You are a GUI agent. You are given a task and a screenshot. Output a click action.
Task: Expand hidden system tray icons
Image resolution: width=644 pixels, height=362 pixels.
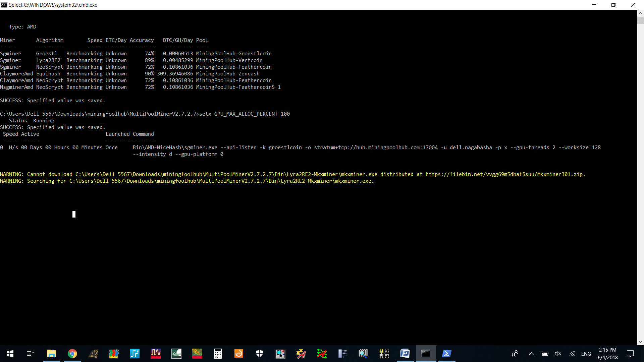531,354
